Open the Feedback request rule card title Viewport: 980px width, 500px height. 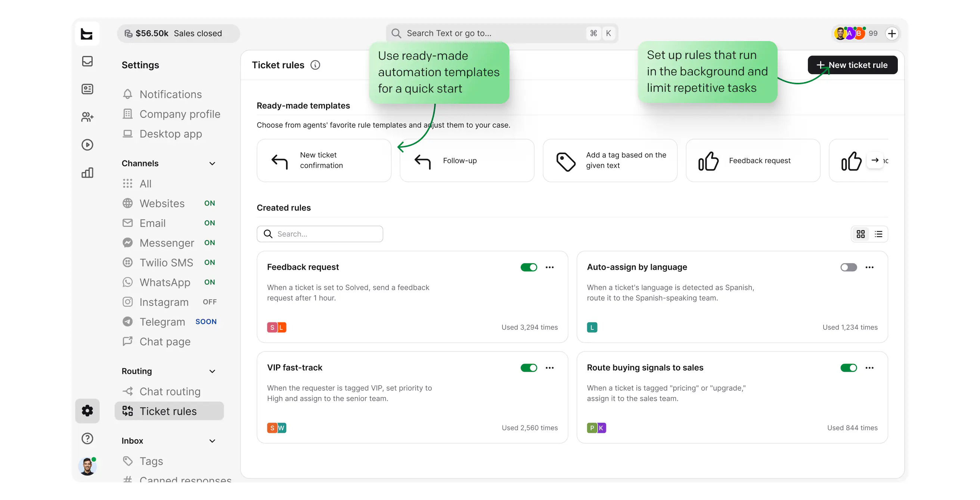click(303, 267)
